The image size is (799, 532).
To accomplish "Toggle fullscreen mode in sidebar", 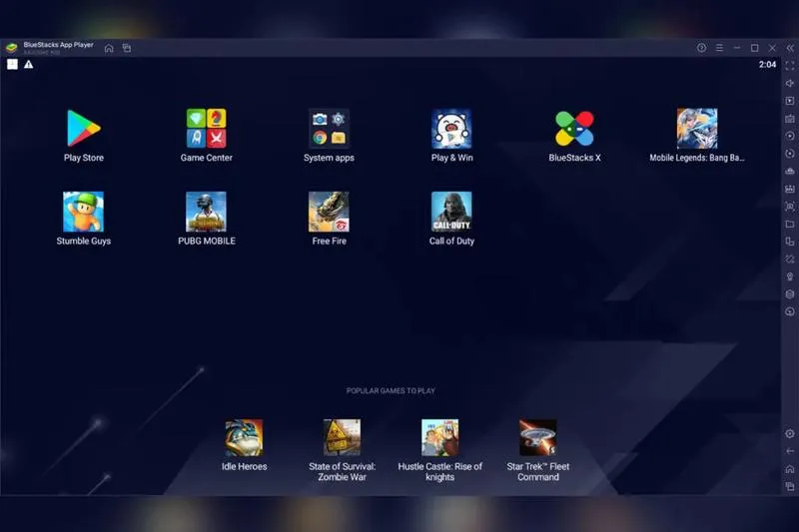I will point(790,66).
